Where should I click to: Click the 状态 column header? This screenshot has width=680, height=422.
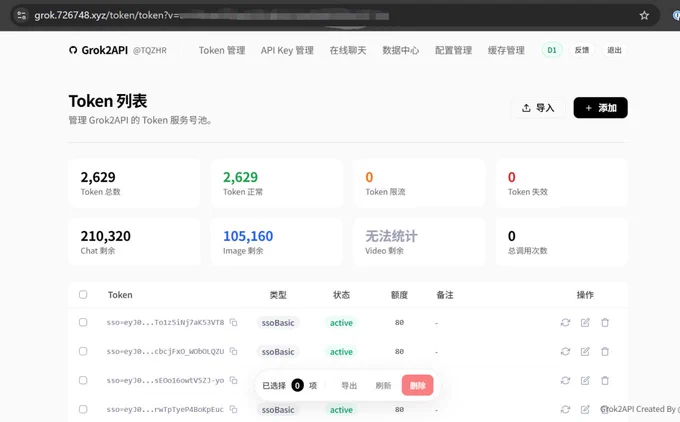341,295
